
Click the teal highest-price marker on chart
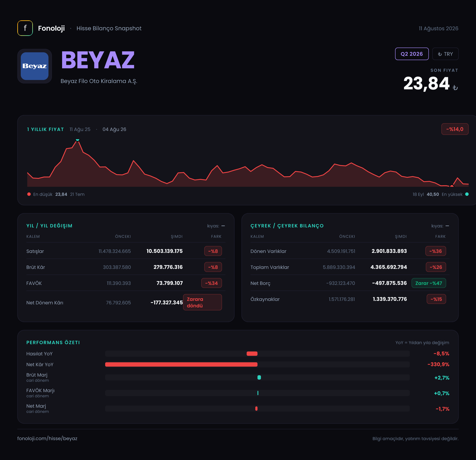pos(77,140)
